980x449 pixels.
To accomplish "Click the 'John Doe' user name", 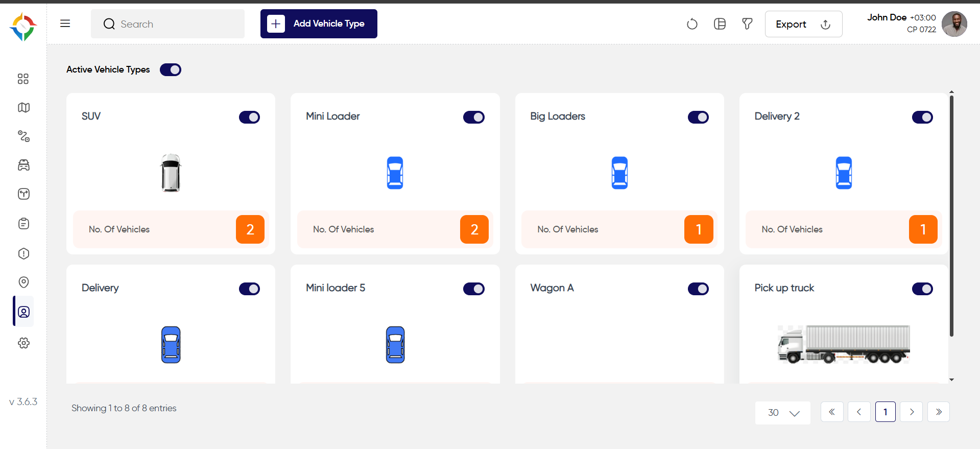I will tap(887, 17).
